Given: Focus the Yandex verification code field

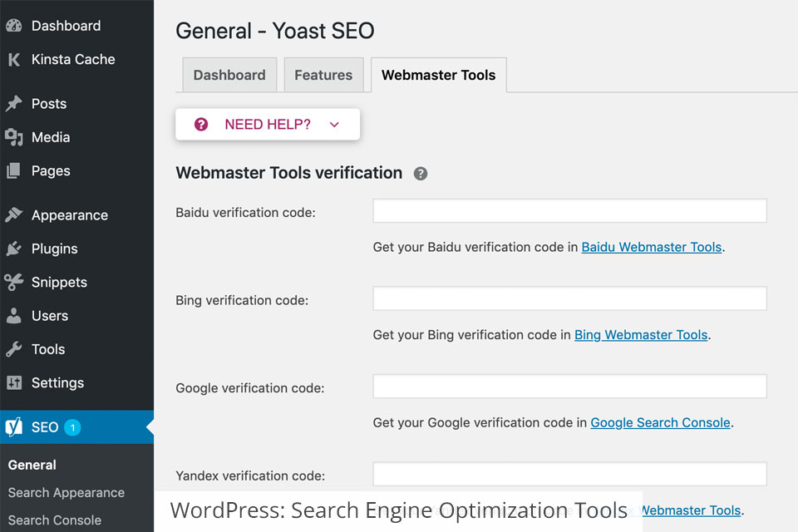Looking at the screenshot, I should tap(569, 474).
